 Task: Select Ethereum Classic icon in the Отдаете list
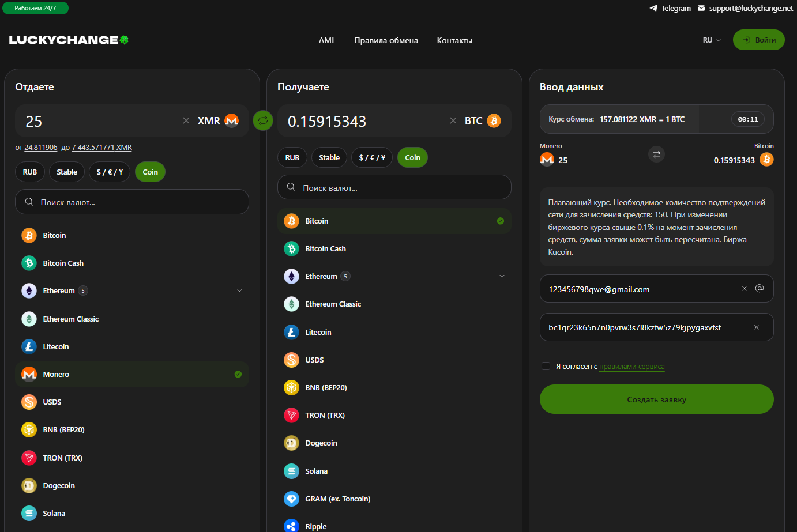coord(29,319)
